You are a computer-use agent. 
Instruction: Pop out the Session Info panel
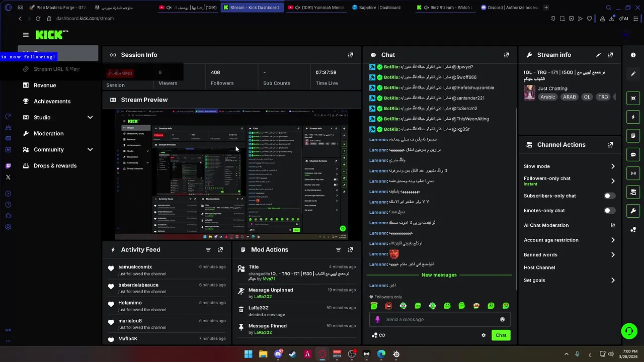(x=350, y=55)
